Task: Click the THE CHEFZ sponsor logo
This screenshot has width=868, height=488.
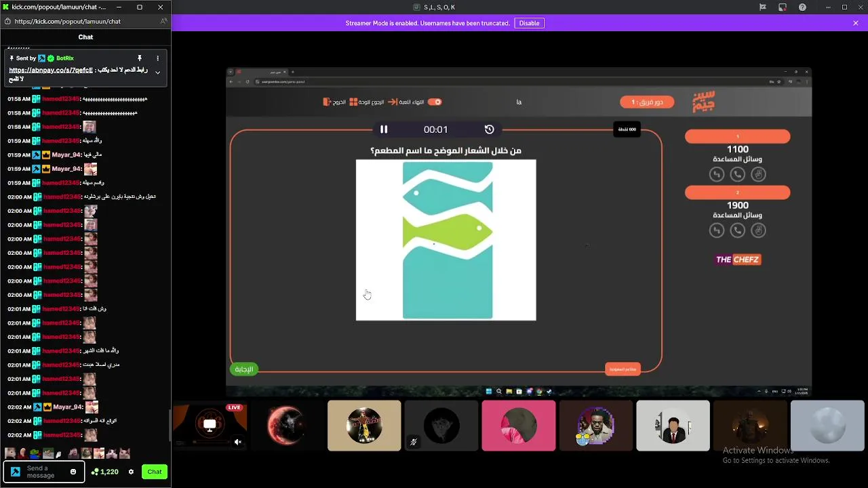Action: click(x=738, y=260)
